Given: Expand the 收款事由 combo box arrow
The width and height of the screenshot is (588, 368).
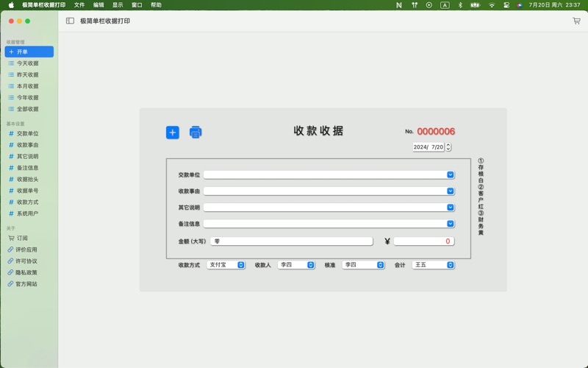Looking at the screenshot, I should click(450, 191).
